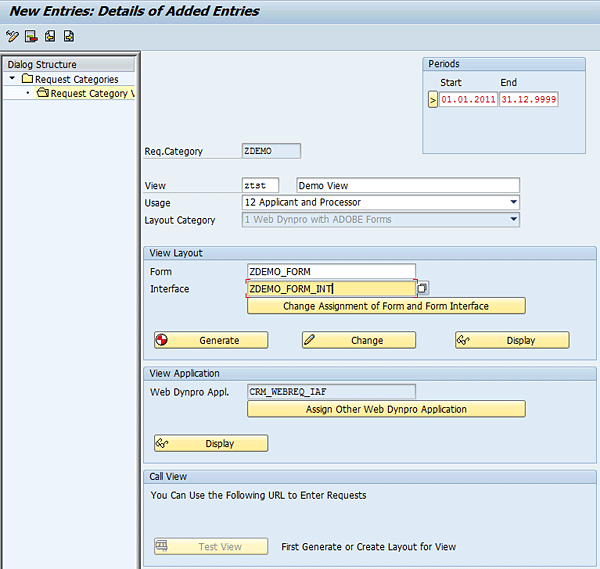Open the Usage dropdown list
600x569 pixels.
513,202
